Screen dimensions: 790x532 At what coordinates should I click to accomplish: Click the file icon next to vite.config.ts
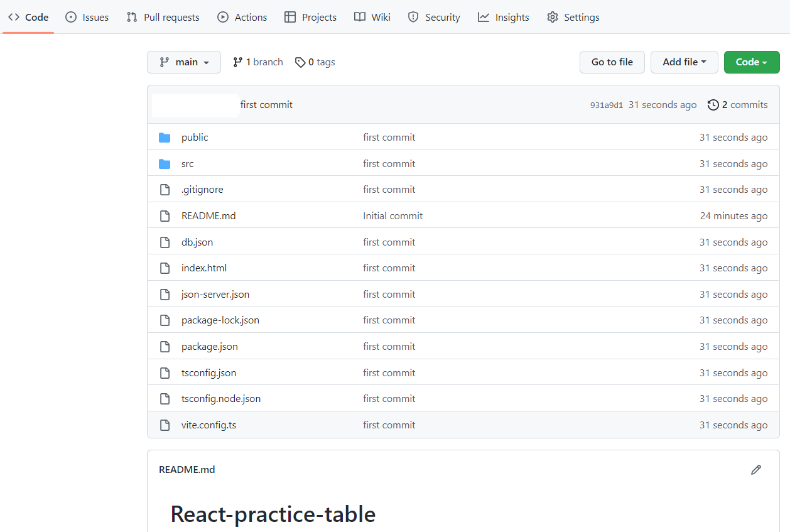(x=165, y=425)
